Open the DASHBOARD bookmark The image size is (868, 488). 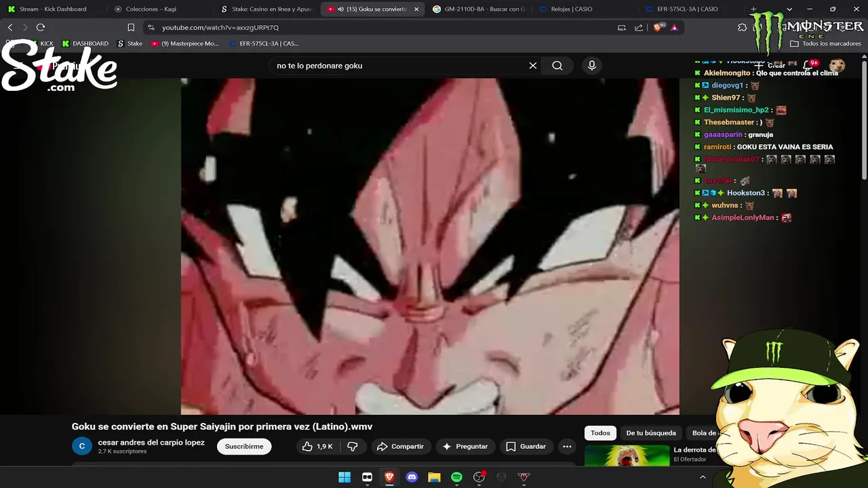coord(85,43)
